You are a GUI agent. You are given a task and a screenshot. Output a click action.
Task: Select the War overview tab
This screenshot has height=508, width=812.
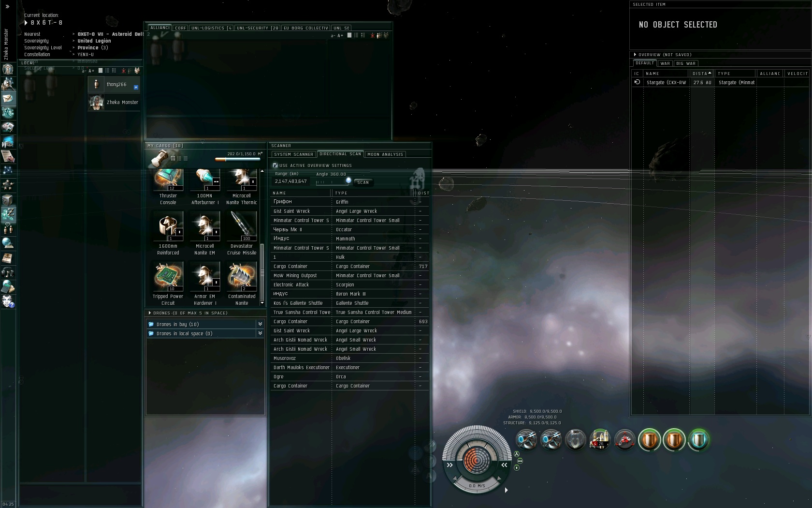(x=665, y=63)
